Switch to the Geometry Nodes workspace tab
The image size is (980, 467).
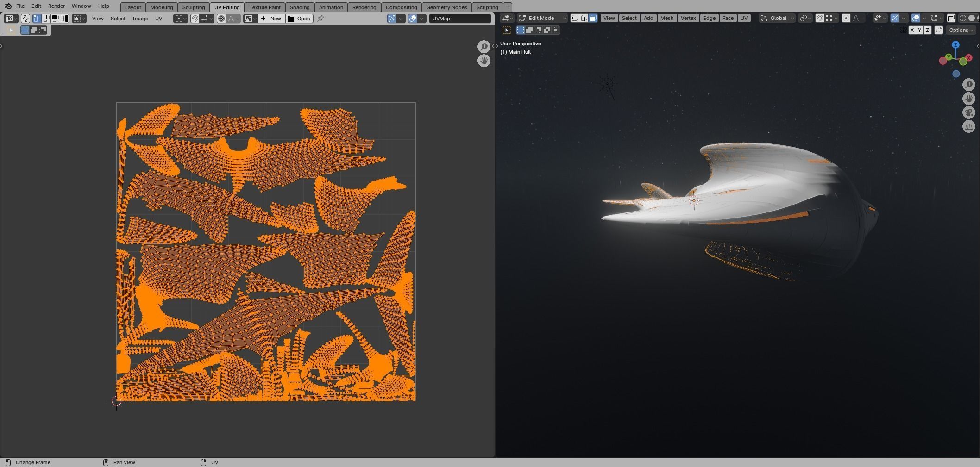[446, 7]
